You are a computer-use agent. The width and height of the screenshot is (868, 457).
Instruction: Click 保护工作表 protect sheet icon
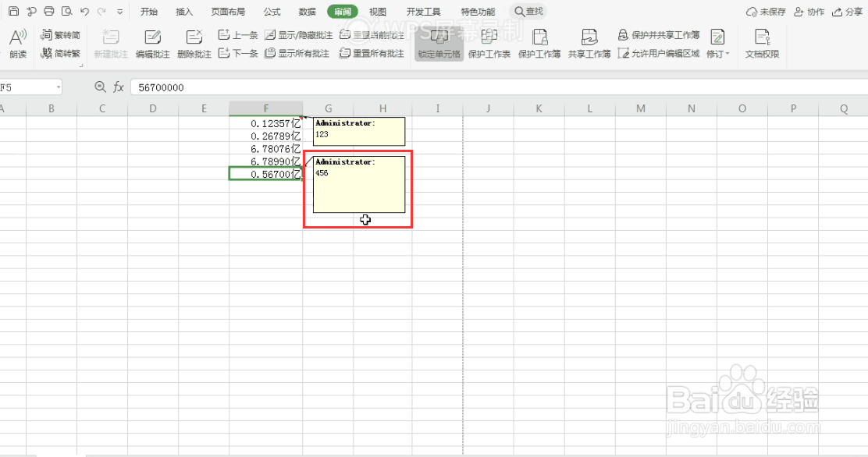click(489, 44)
